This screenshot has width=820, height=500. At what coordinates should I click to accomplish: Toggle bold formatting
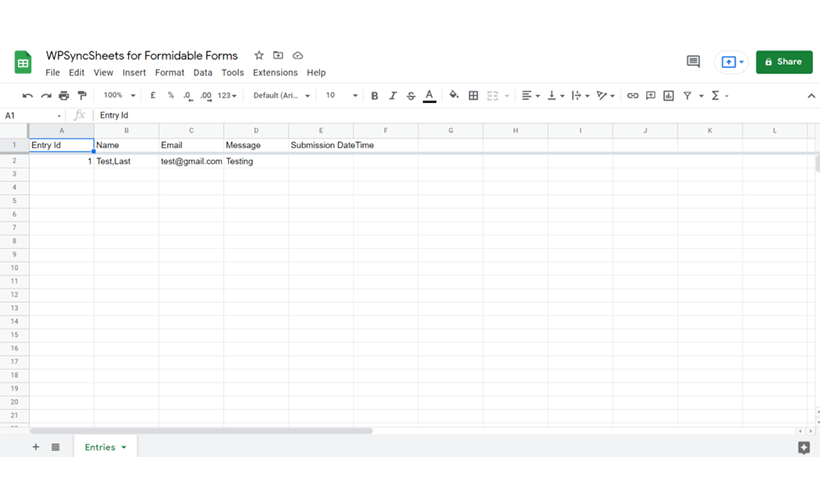[x=374, y=96]
